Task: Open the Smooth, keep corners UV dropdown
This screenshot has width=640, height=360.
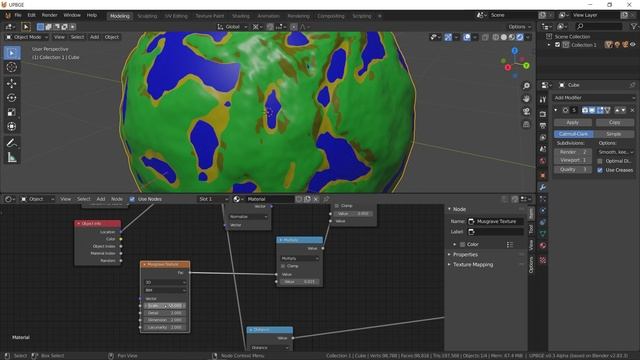Action: point(616,152)
